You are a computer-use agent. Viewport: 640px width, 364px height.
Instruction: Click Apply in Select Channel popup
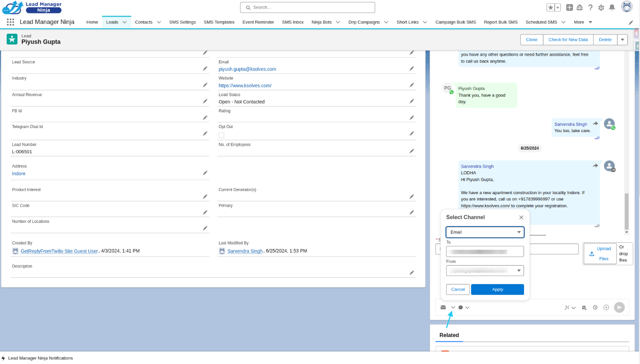[x=498, y=289]
